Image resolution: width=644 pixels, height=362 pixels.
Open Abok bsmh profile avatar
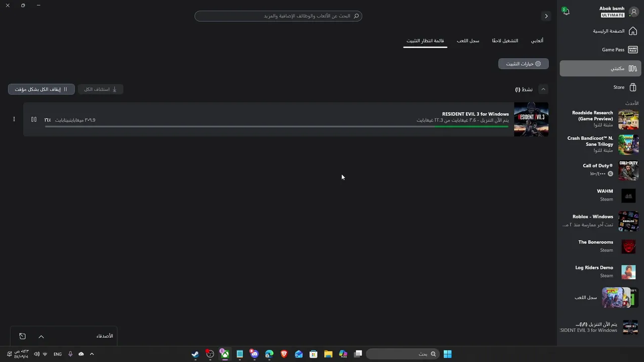coord(633,12)
